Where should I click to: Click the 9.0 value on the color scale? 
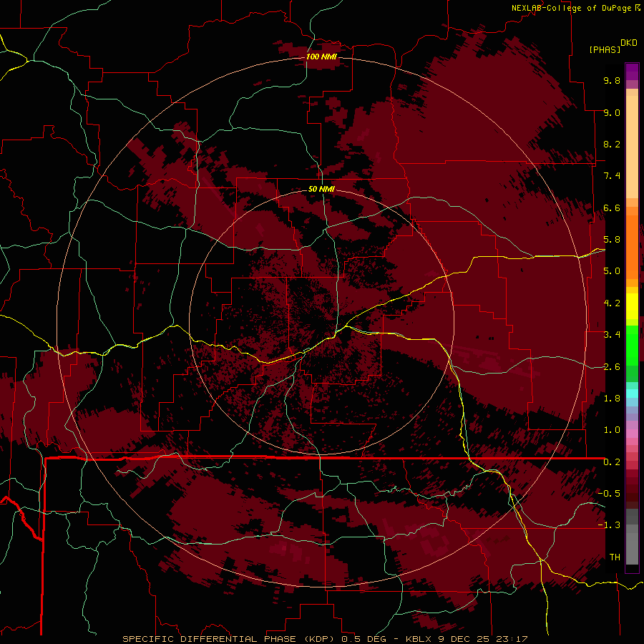tap(612, 112)
